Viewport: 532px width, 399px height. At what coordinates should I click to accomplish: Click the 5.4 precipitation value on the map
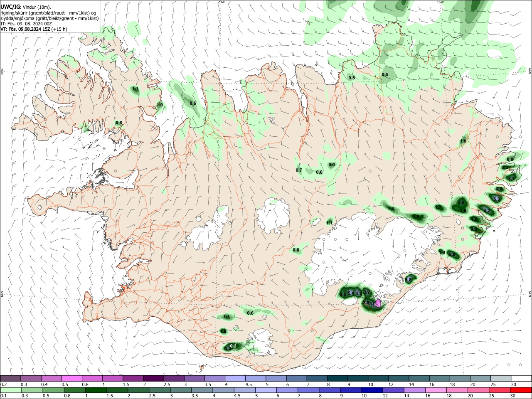click(351, 293)
